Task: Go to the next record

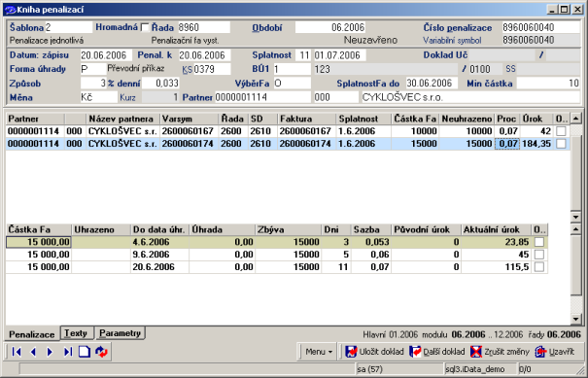Action: (x=50, y=352)
